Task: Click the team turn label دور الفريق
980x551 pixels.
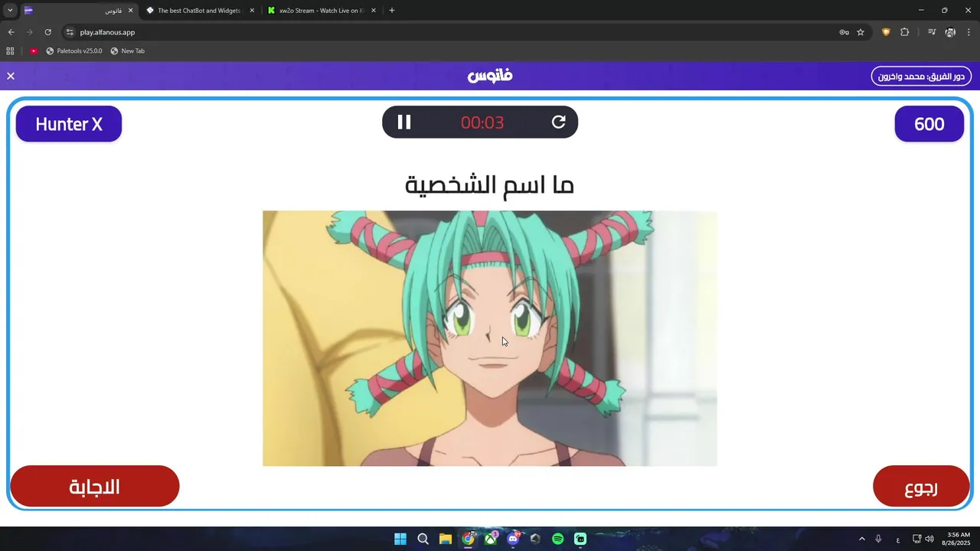Action: pyautogui.click(x=921, y=77)
